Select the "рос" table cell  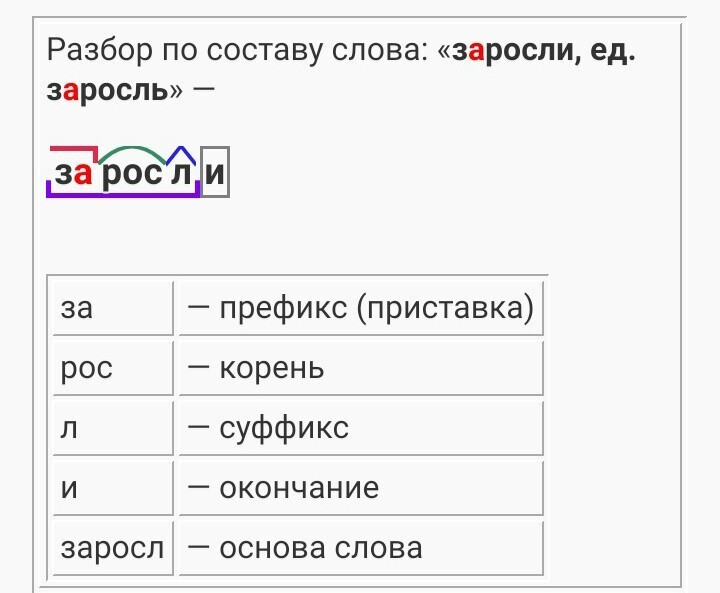tap(112, 368)
